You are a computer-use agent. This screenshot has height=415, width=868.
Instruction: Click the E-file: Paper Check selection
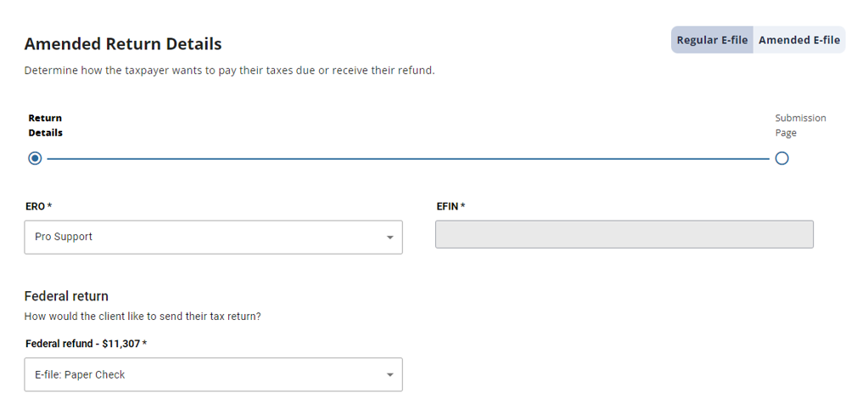213,374
